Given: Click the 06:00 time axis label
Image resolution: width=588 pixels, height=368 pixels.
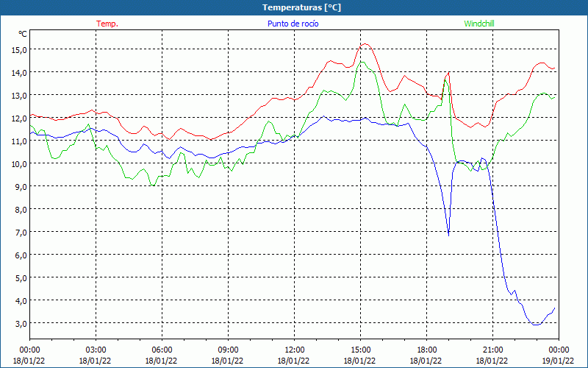Looking at the screenshot, I should [x=162, y=350].
